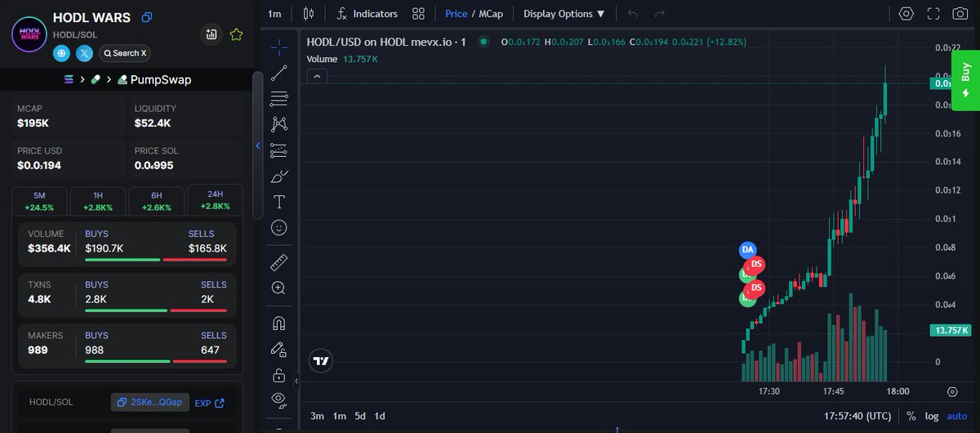Take a chart snapshot with camera icon
The width and height of the screenshot is (980, 433).
pos(960,14)
